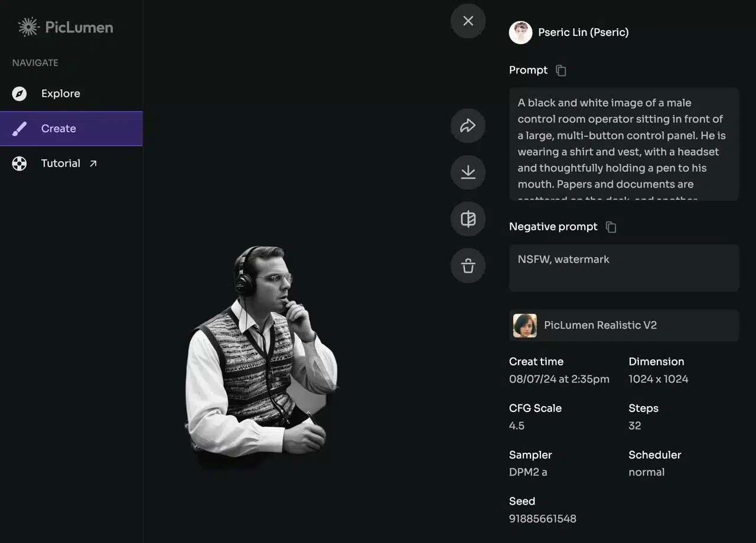756x543 pixels.
Task: Copy the prompt text
Action: [561, 71]
